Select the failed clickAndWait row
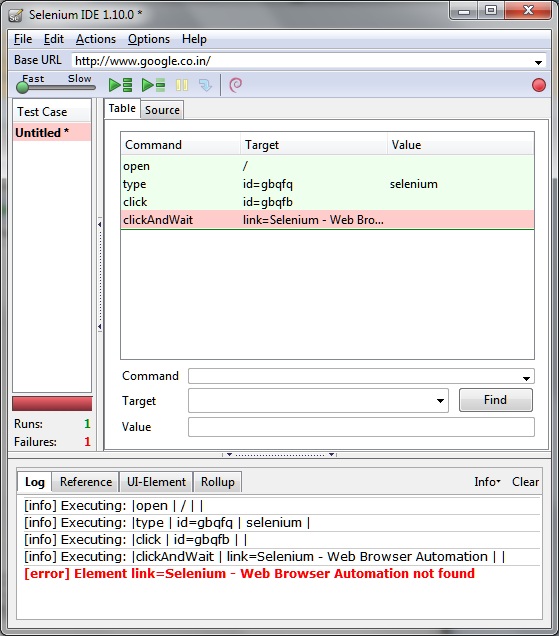This screenshot has height=636, width=559. pos(327,219)
